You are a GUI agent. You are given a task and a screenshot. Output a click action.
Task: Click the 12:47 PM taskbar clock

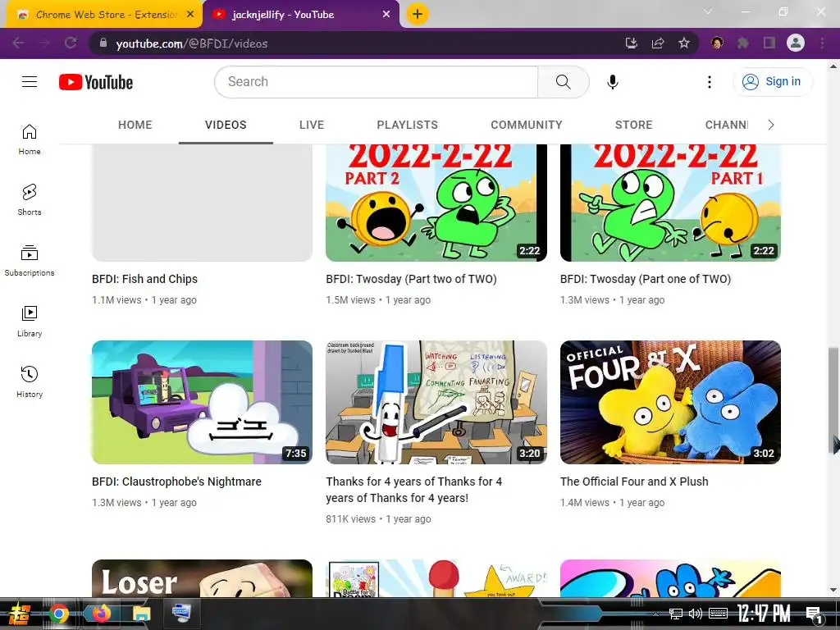764,614
